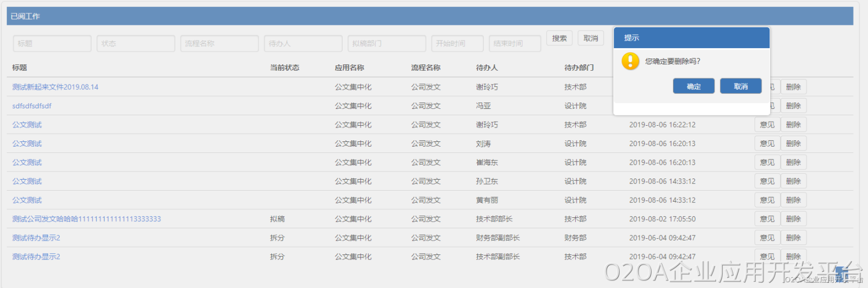Focus the 标题 filter input field

(52, 43)
